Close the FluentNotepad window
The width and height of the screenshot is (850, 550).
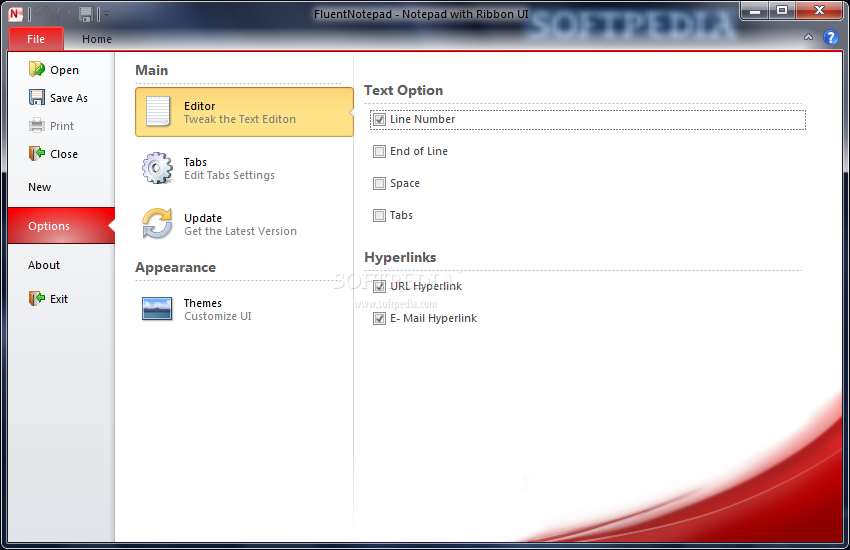tap(820, 10)
